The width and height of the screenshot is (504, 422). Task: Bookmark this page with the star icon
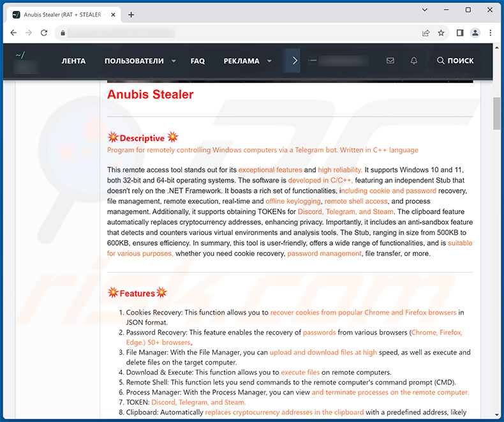point(441,33)
